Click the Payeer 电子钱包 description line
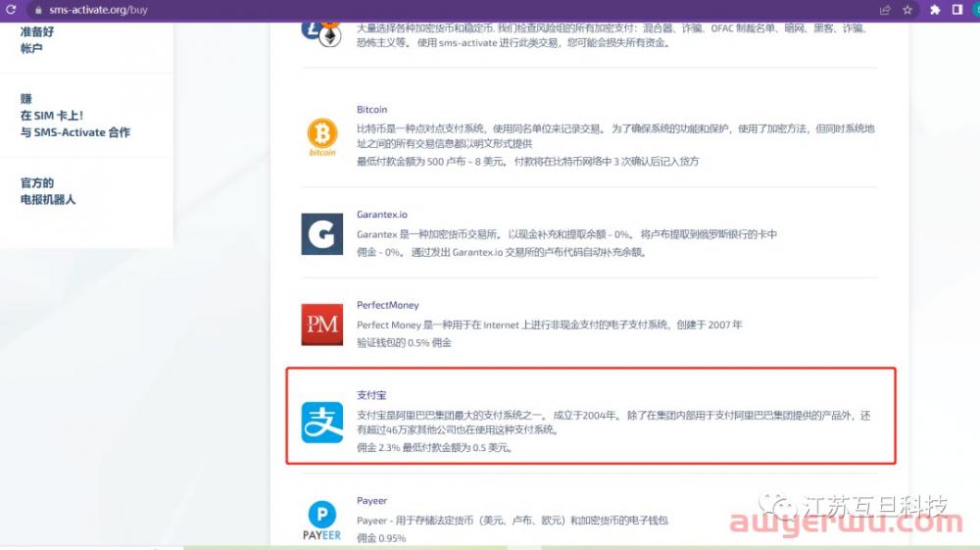The width and height of the screenshot is (980, 550). tap(513, 520)
